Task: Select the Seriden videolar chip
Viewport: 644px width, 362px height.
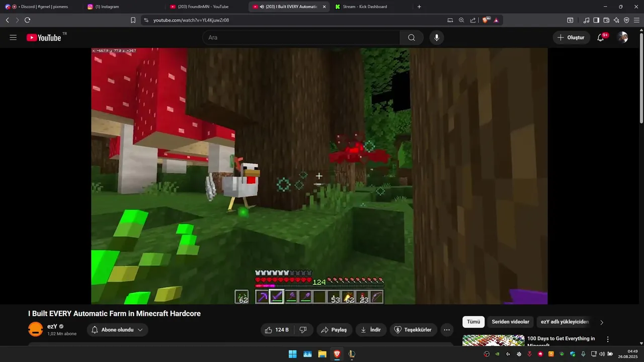Action: click(510, 322)
